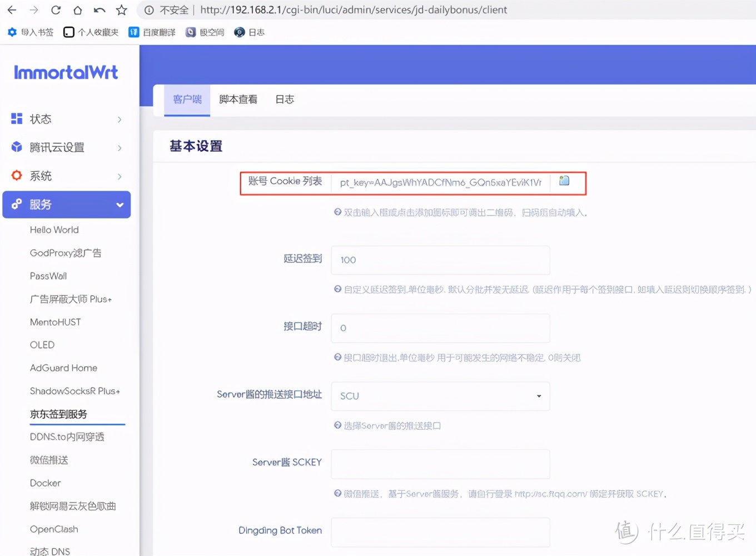The image size is (756, 556).
Task: Click the 腾讯云设置 cloud icon
Action: coord(16,147)
